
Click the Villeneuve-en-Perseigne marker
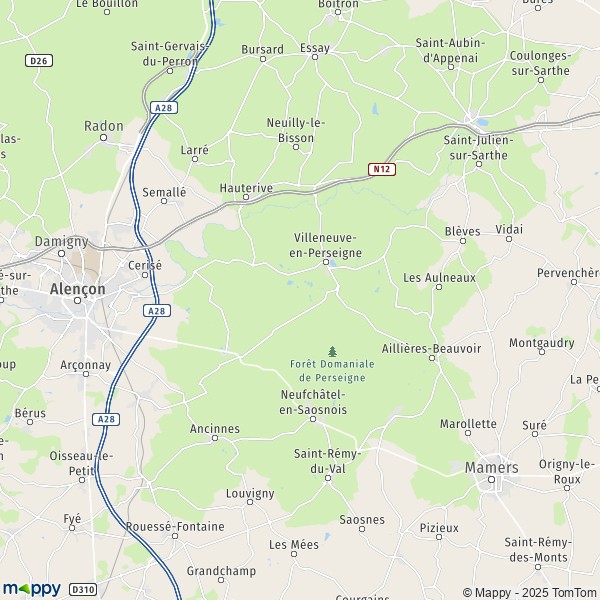pyautogui.click(x=326, y=262)
